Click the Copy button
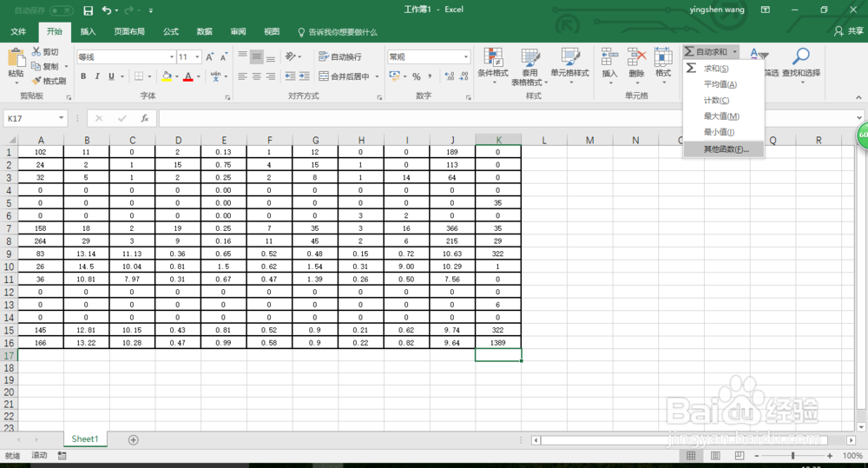Screen dimensions: 868x468 (45, 67)
